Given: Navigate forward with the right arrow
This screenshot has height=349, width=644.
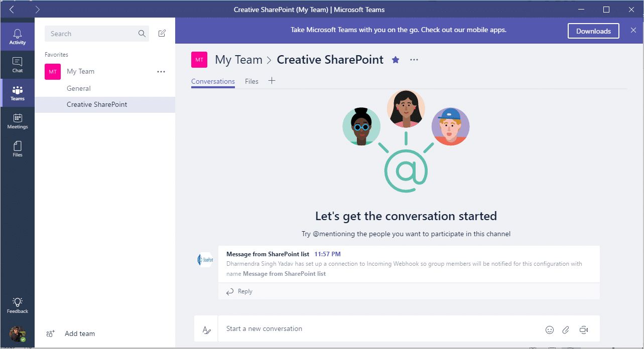Looking at the screenshot, I should [38, 10].
